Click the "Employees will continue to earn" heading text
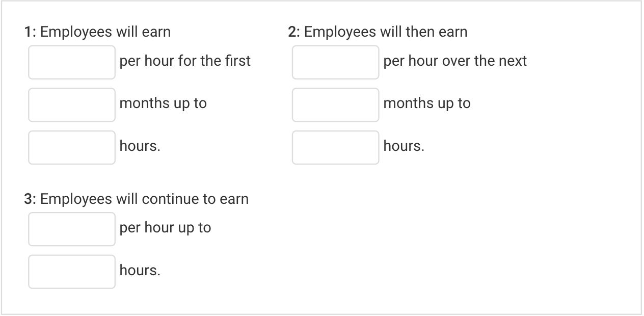 click(144, 199)
